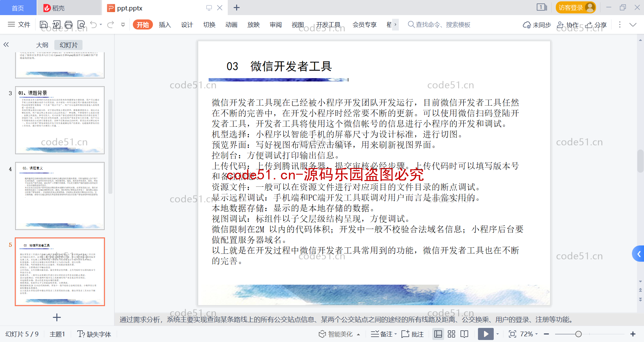Click the command search box
Screen dimensions: 644x342
pyautogui.click(x=439, y=24)
